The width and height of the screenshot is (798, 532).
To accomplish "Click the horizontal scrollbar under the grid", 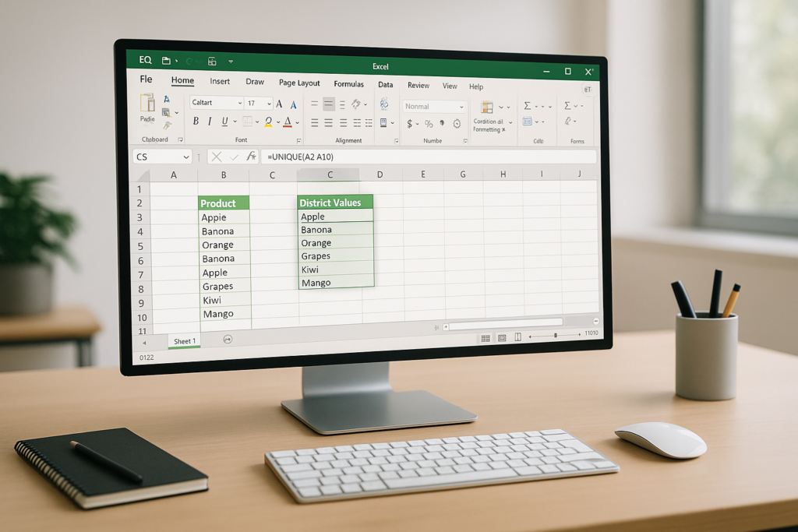I will click(506, 326).
